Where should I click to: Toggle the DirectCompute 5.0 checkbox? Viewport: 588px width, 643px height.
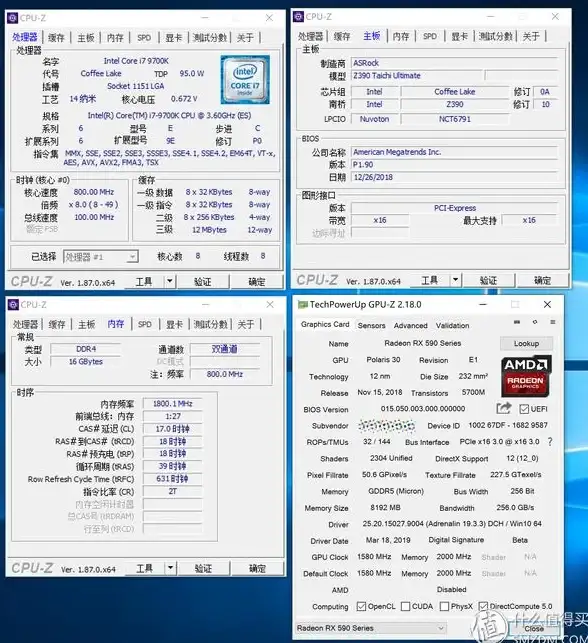pos(483,606)
